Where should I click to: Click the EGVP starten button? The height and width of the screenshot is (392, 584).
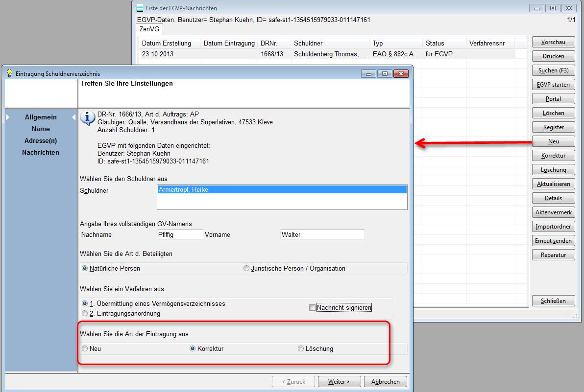click(x=553, y=85)
